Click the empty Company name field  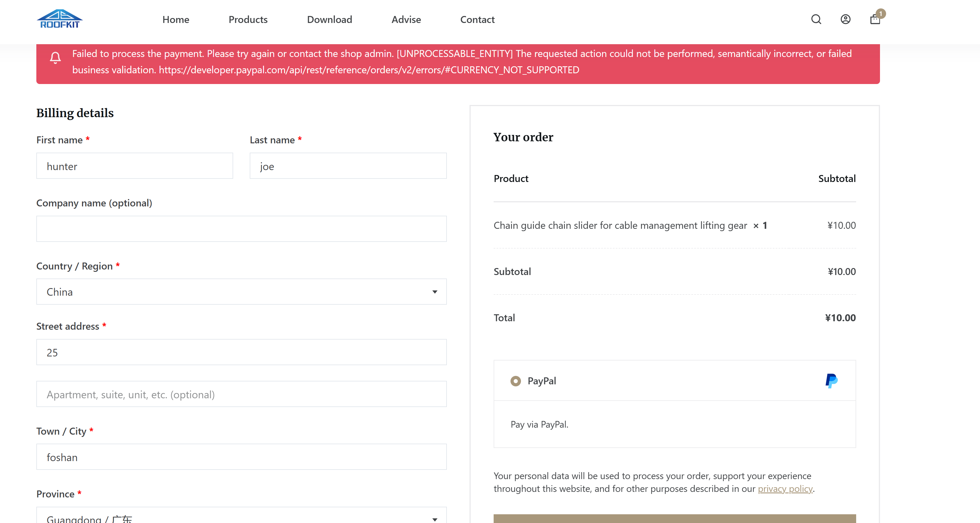pyautogui.click(x=241, y=229)
